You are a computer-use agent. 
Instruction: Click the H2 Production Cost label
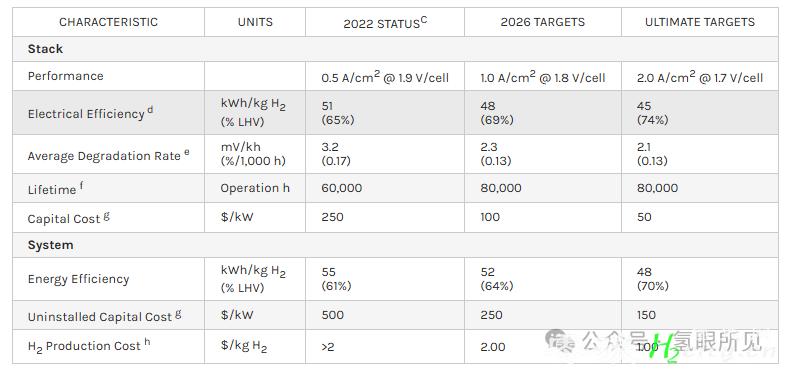point(88,346)
